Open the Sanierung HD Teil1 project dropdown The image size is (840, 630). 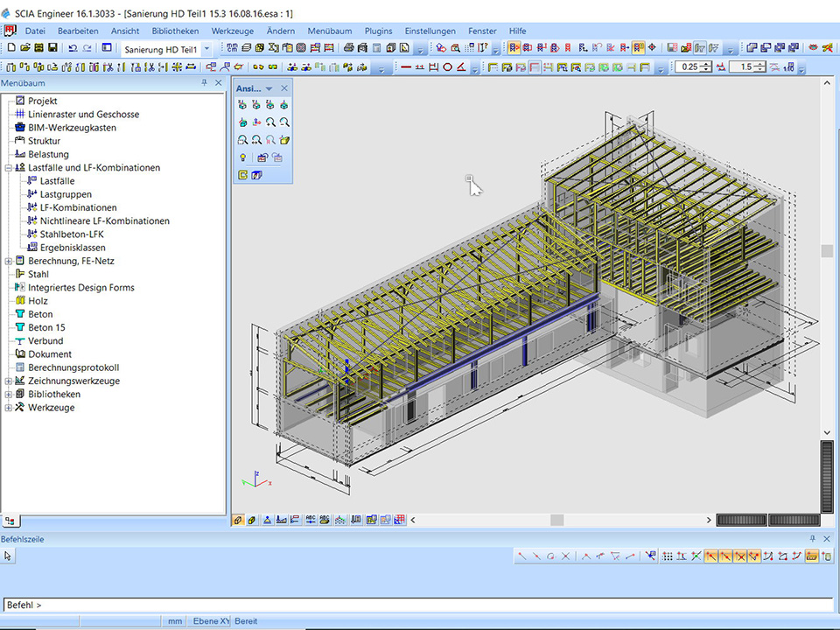(x=206, y=49)
